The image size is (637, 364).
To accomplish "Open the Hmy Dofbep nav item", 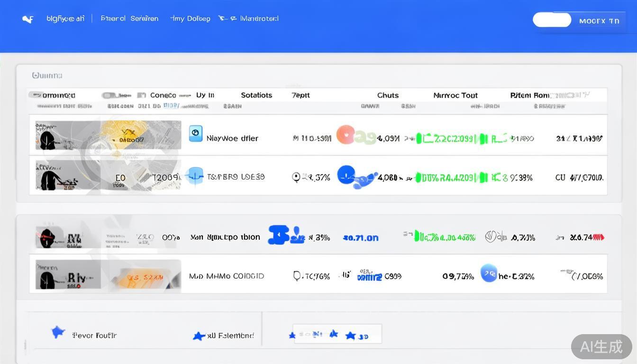I will coord(190,18).
